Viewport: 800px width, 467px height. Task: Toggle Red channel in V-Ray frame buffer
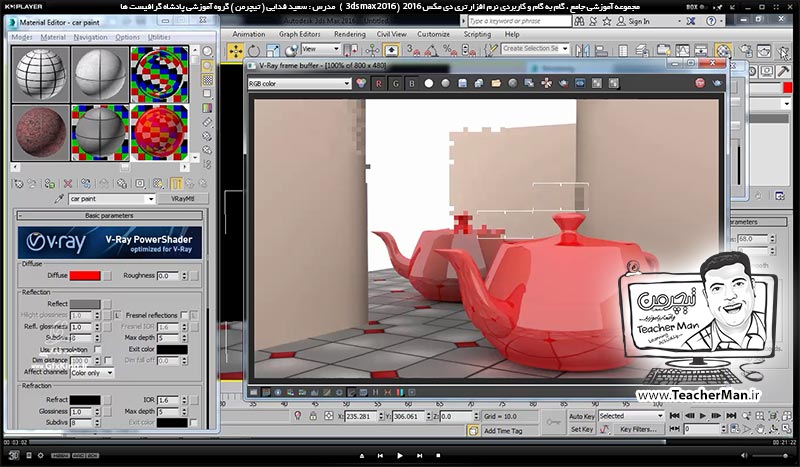(379, 84)
